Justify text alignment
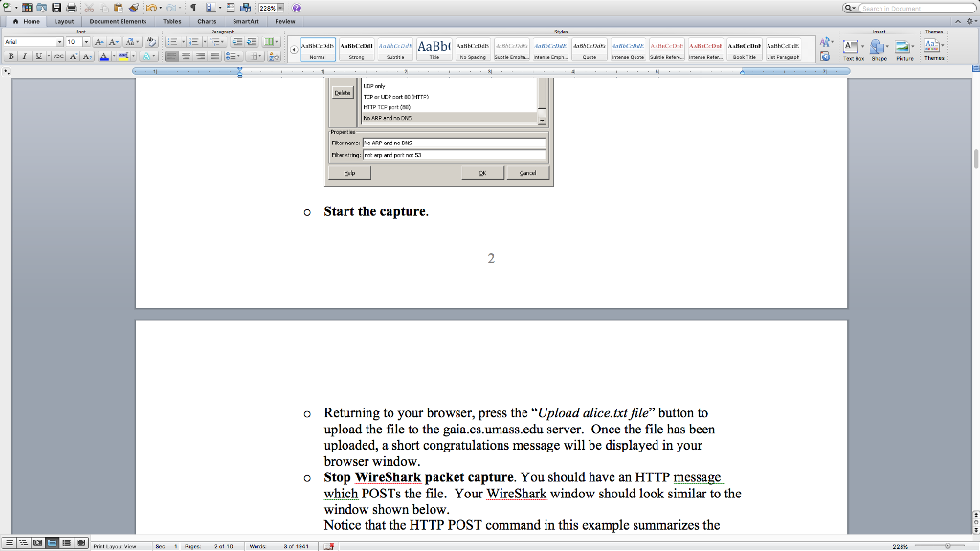The image size is (980, 551). point(215,56)
